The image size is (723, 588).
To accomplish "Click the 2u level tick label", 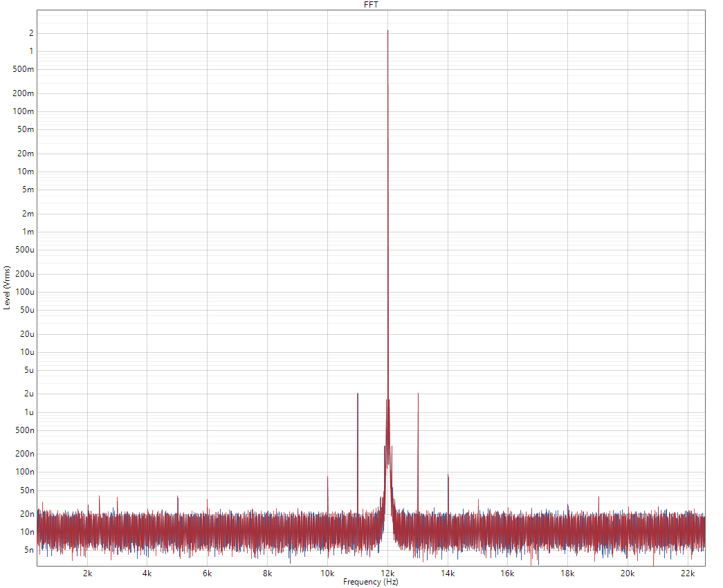I will pos(29,394).
